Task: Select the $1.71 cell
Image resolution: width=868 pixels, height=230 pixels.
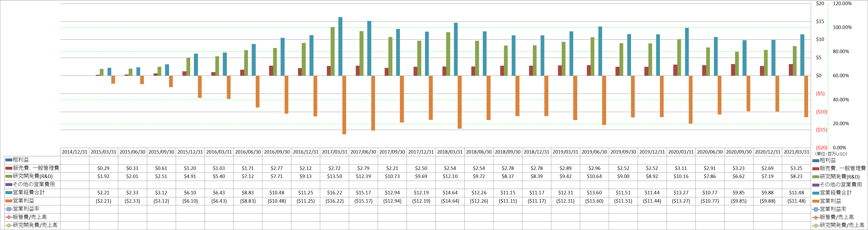Action: tap(248, 168)
